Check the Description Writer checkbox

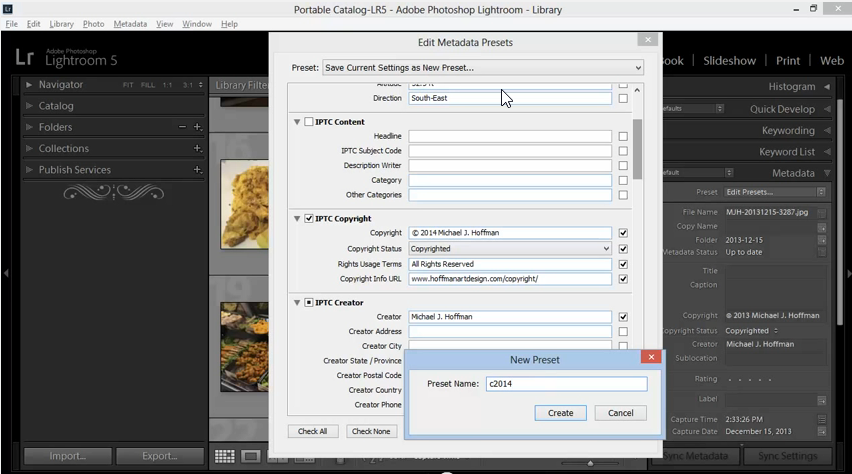[623, 166]
